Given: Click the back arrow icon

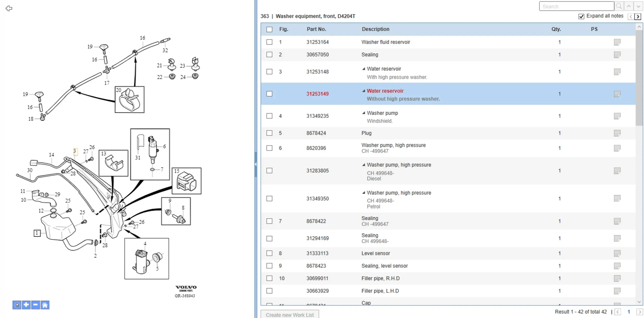Looking at the screenshot, I should point(9,8).
